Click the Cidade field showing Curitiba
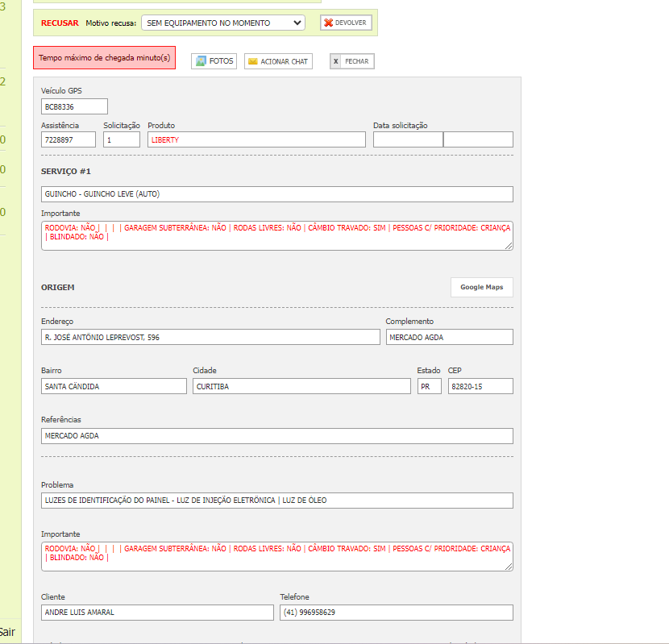The width and height of the screenshot is (669, 644). 301,386
